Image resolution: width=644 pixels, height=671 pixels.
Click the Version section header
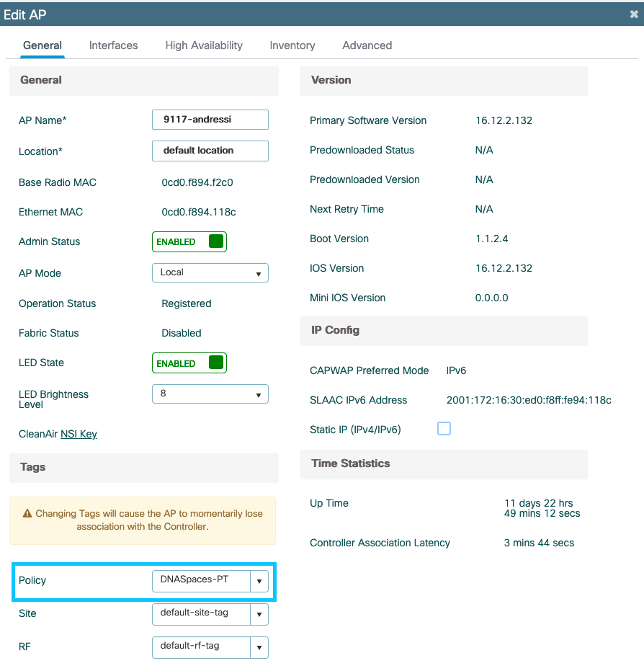pos(444,81)
